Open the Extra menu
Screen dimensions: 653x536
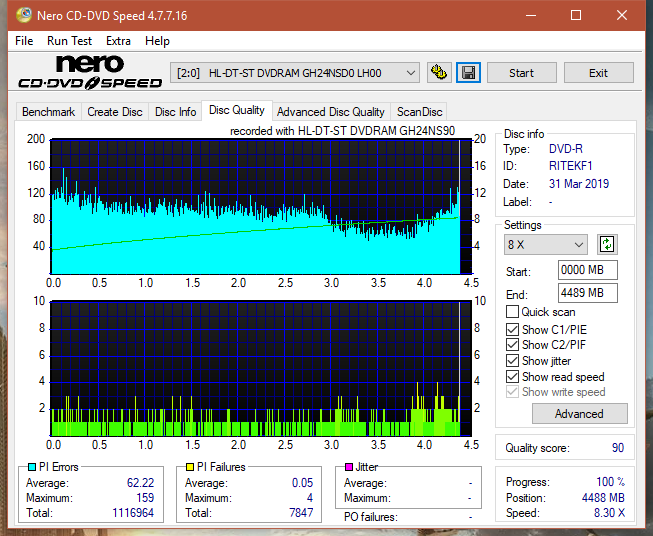pos(118,41)
